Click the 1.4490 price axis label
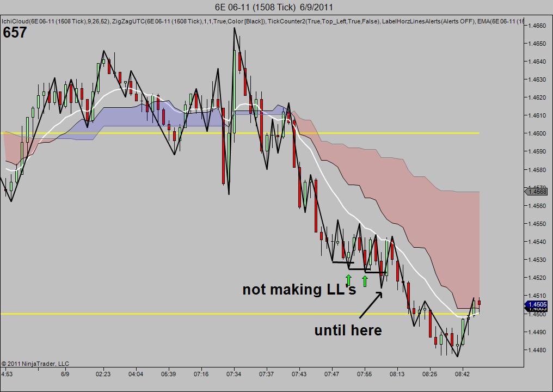The height and width of the screenshot is (392, 553). point(537,332)
